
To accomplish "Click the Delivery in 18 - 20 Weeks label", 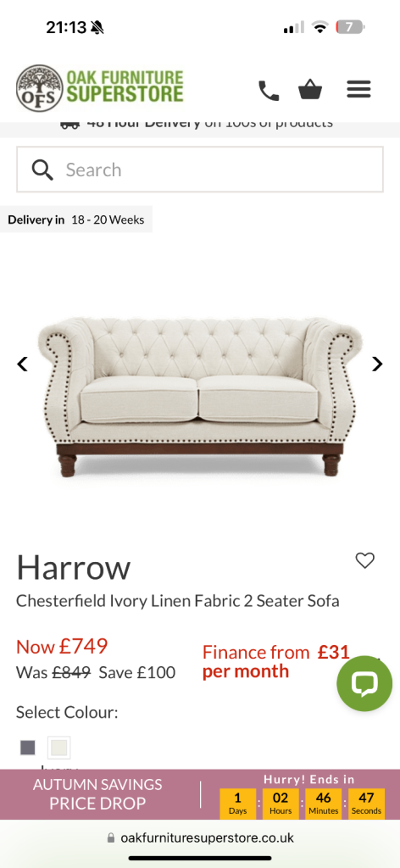I will point(75,220).
